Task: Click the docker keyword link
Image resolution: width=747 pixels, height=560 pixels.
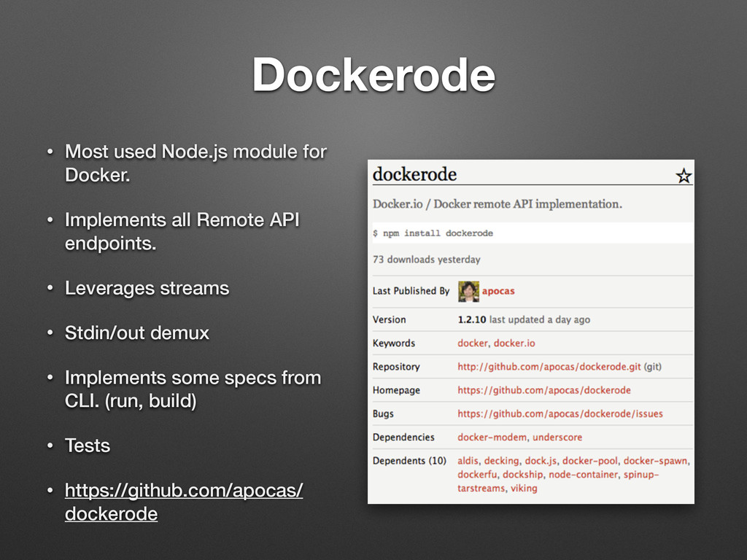Action: click(473, 343)
